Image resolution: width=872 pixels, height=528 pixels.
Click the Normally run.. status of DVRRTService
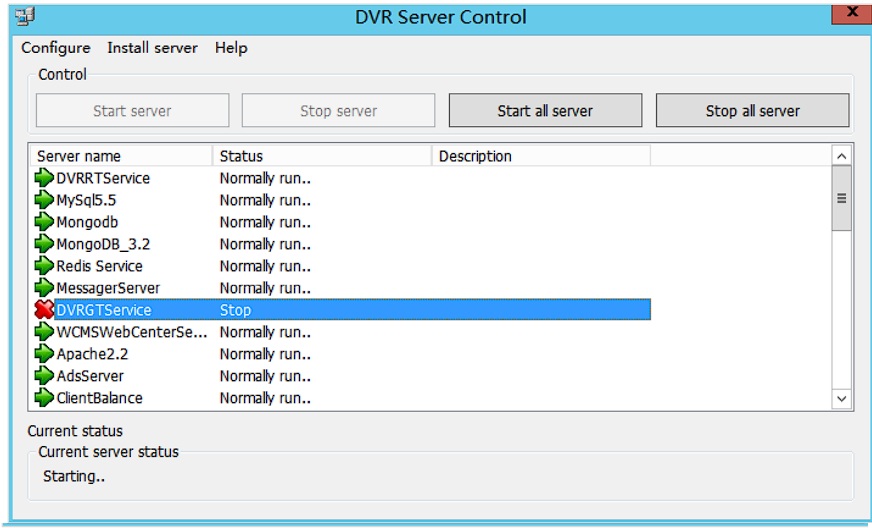265,178
